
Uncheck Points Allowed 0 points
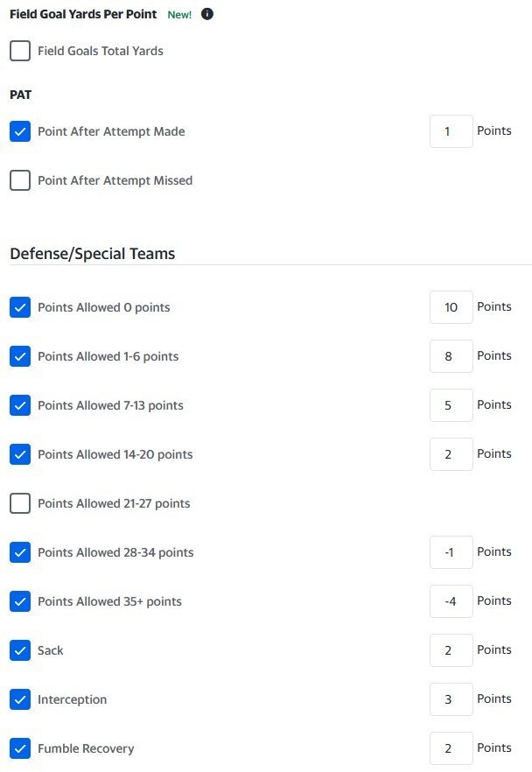[x=20, y=307]
